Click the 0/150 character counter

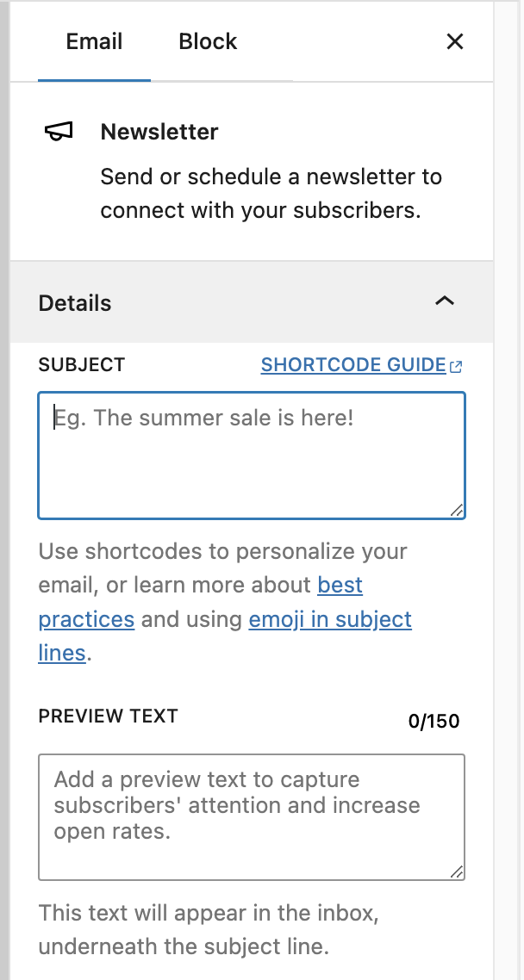click(x=434, y=721)
